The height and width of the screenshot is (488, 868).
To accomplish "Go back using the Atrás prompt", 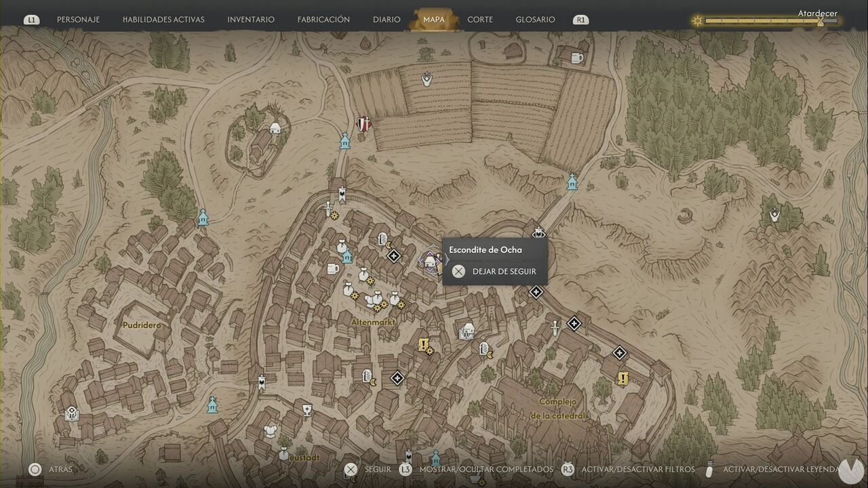I will tap(51, 469).
